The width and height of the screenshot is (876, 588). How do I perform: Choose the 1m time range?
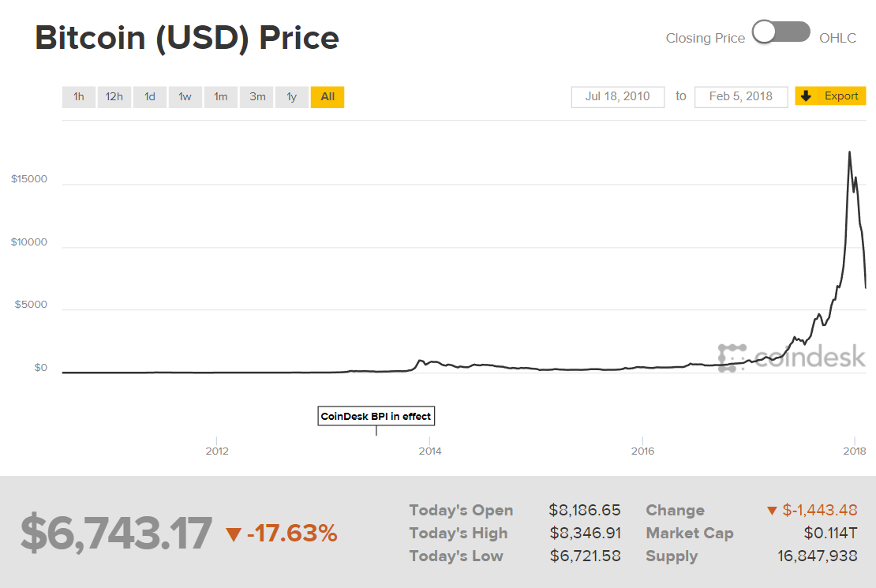coord(220,97)
